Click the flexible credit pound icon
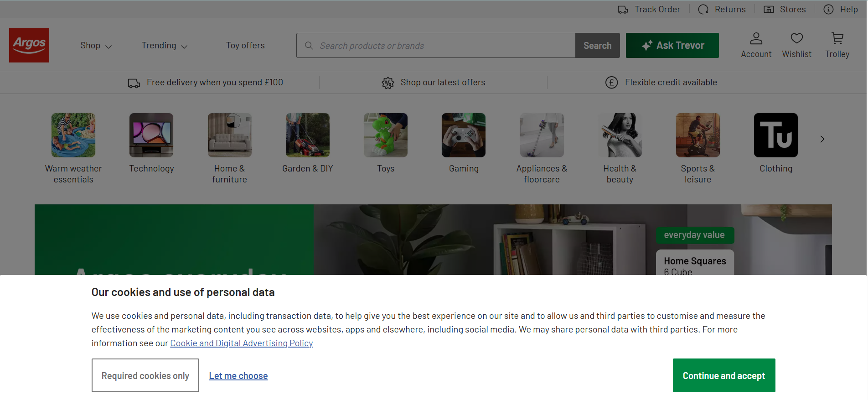Screen dimensions: 868x400 [x=611, y=83]
